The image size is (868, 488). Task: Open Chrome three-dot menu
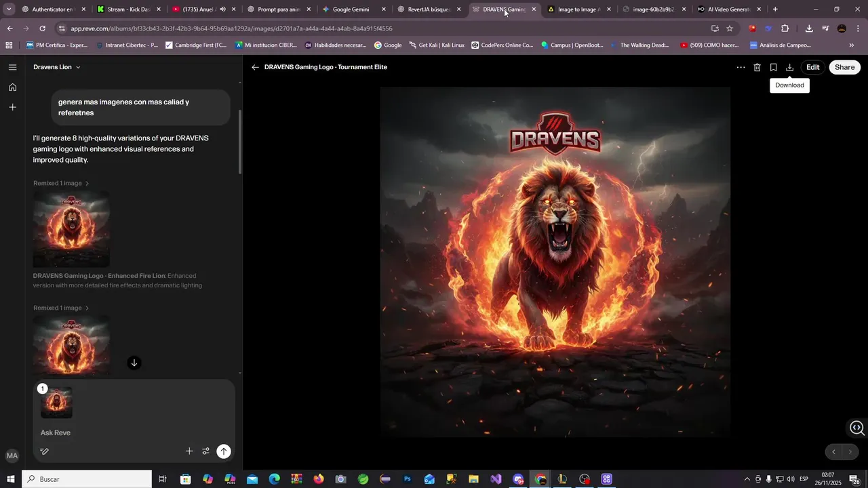(x=859, y=28)
